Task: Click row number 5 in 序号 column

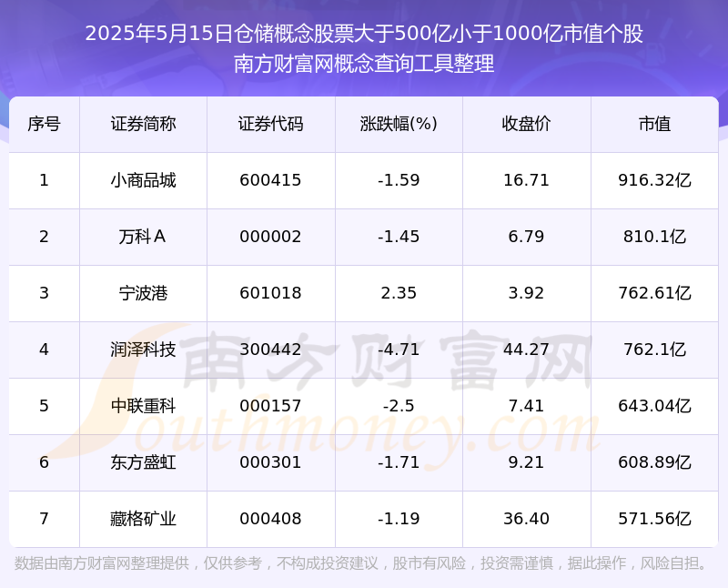Action: tap(44, 406)
